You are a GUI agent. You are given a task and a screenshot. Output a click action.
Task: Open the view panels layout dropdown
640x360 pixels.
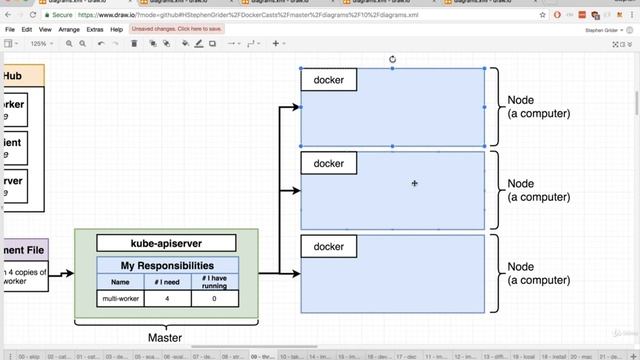point(11,43)
